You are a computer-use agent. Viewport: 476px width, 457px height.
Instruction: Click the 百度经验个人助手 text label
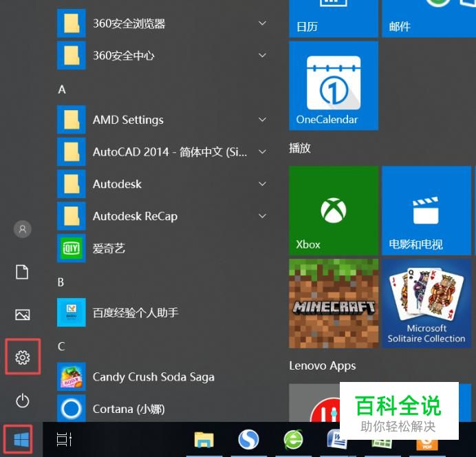click(x=136, y=312)
